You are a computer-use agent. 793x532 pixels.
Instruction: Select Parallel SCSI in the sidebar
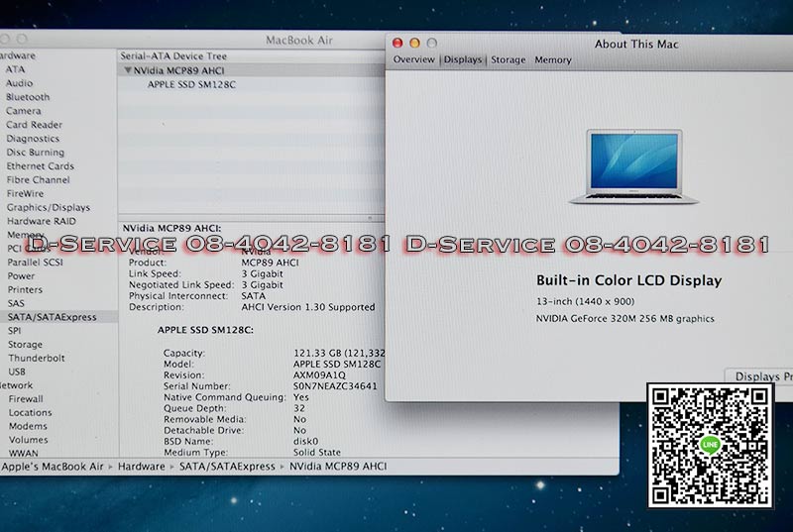coord(36,263)
